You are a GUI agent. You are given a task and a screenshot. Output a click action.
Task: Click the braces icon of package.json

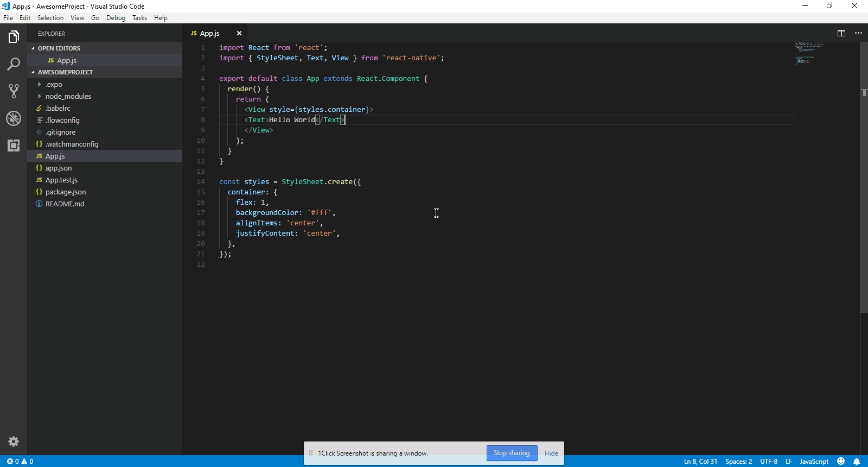coord(39,192)
